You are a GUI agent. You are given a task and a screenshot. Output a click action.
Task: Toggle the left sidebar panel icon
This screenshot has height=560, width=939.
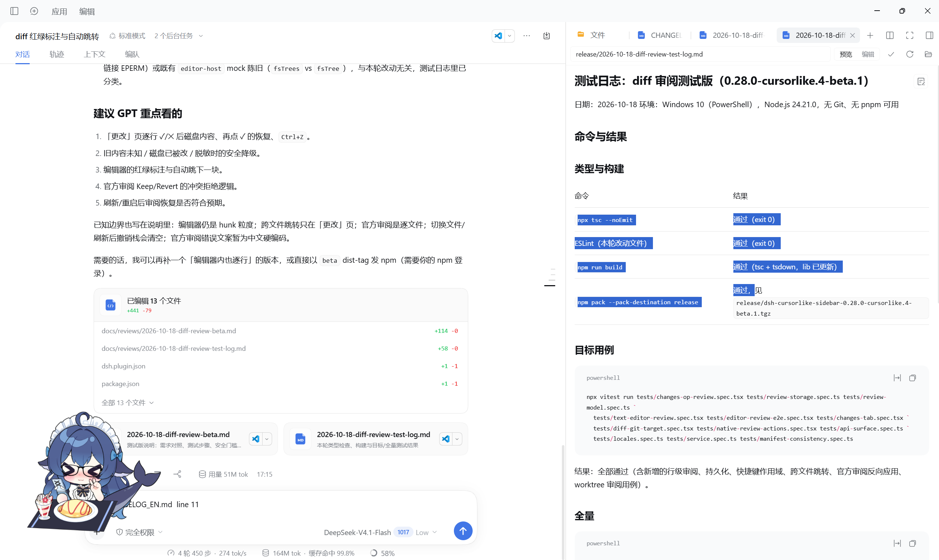[x=14, y=11]
